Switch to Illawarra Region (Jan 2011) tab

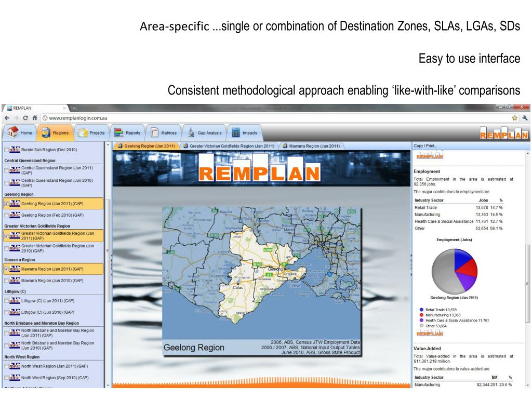click(312, 146)
